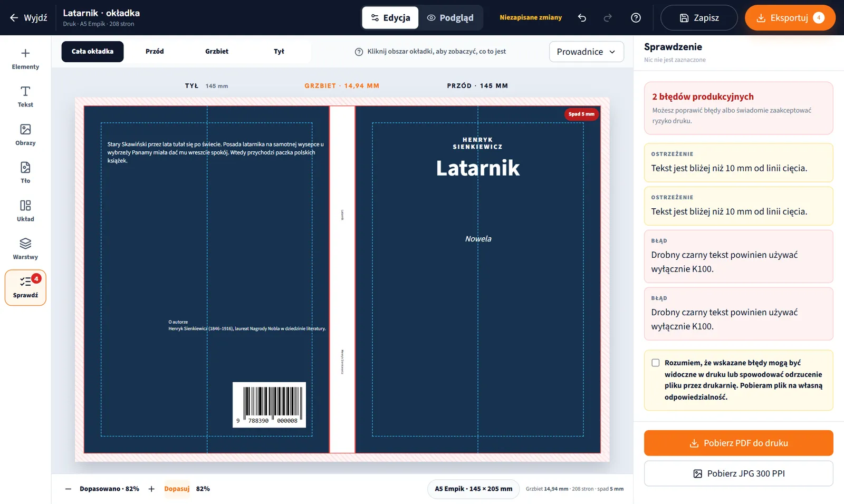Zoom out with the minus icon
Image resolution: width=844 pixels, height=504 pixels.
click(x=68, y=489)
